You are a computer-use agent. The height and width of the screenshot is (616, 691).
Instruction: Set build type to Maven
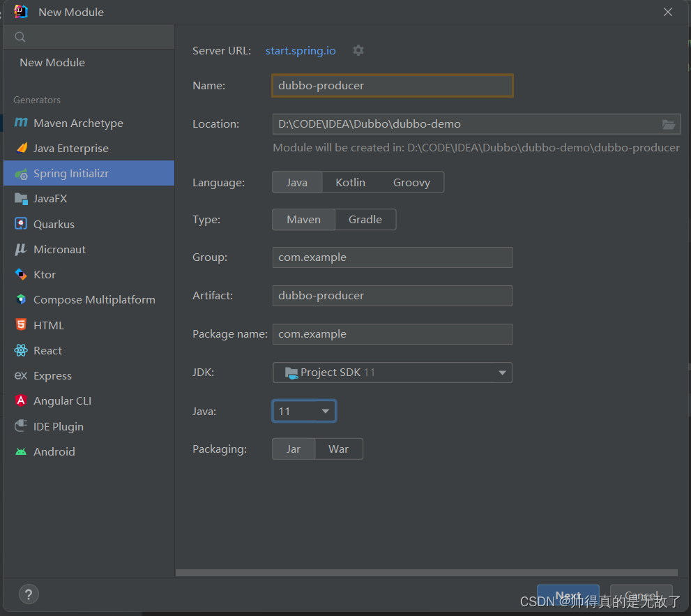click(303, 220)
